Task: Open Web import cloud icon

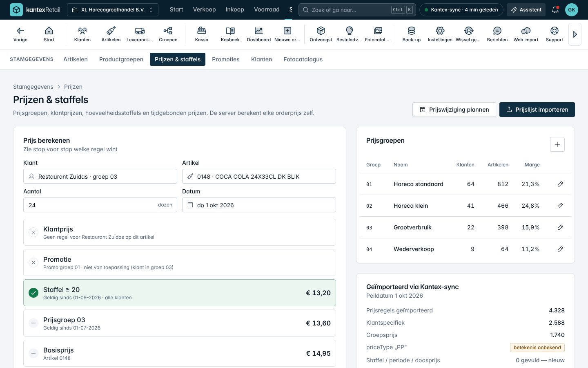Action: [526, 34]
